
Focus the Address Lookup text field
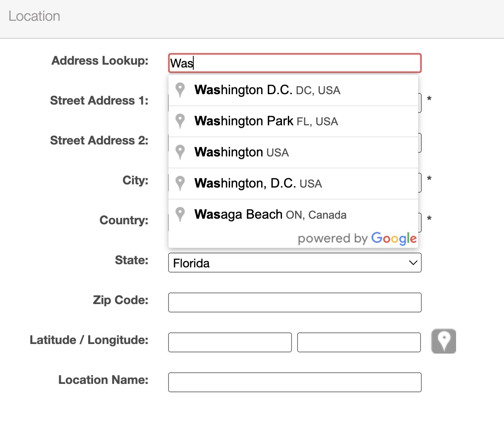coord(295,63)
